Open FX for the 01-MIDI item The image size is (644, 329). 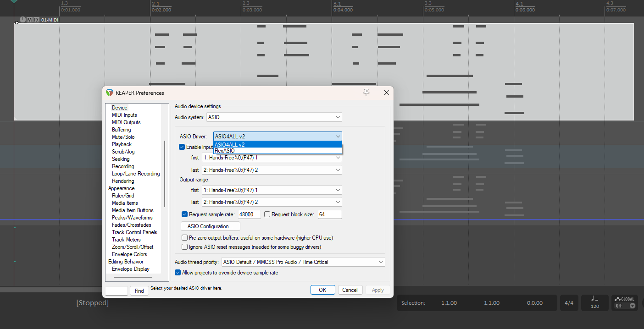tap(36, 20)
